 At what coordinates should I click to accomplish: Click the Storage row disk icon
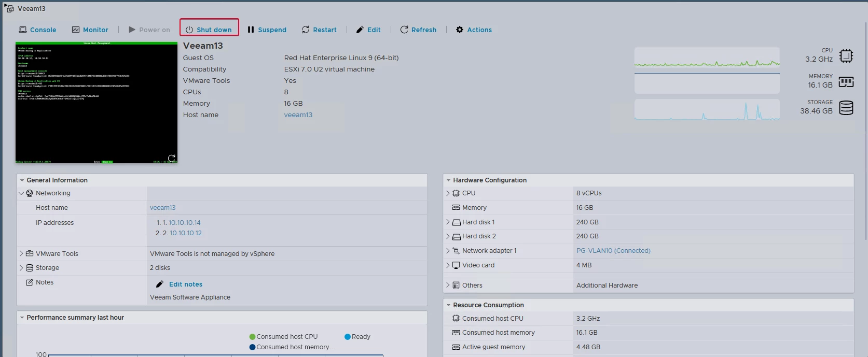coord(30,268)
